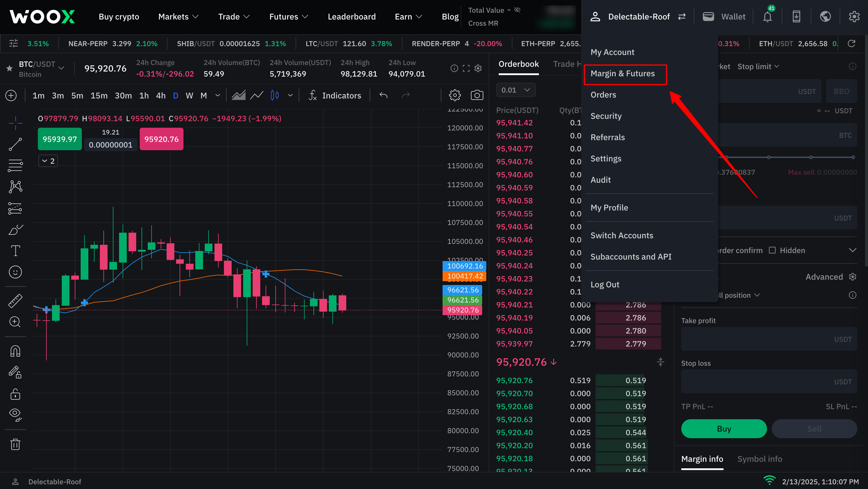868x489 pixels.
Task: Select the pattern drawing tool
Action: pos(15,187)
